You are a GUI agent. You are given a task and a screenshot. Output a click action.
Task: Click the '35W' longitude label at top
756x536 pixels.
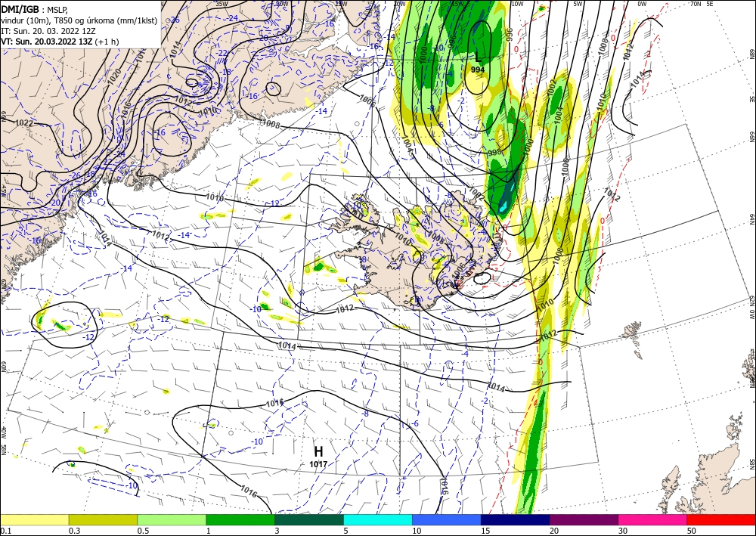tap(222, 4)
